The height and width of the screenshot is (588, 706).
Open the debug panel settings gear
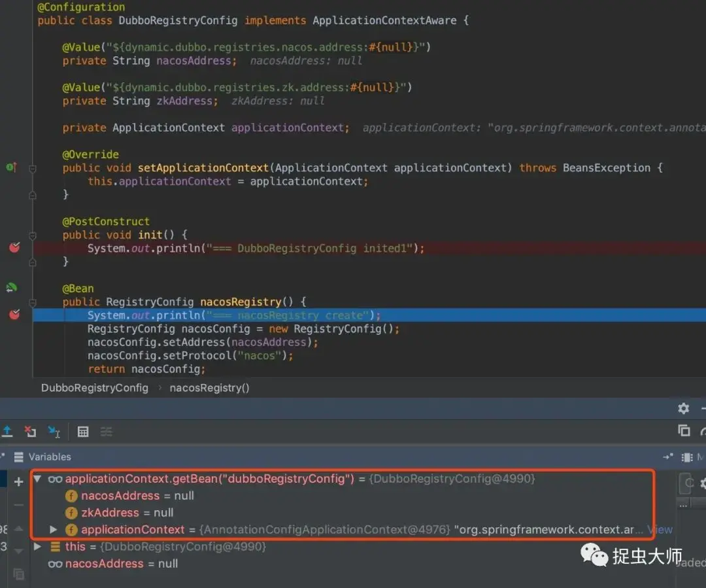[x=684, y=408]
